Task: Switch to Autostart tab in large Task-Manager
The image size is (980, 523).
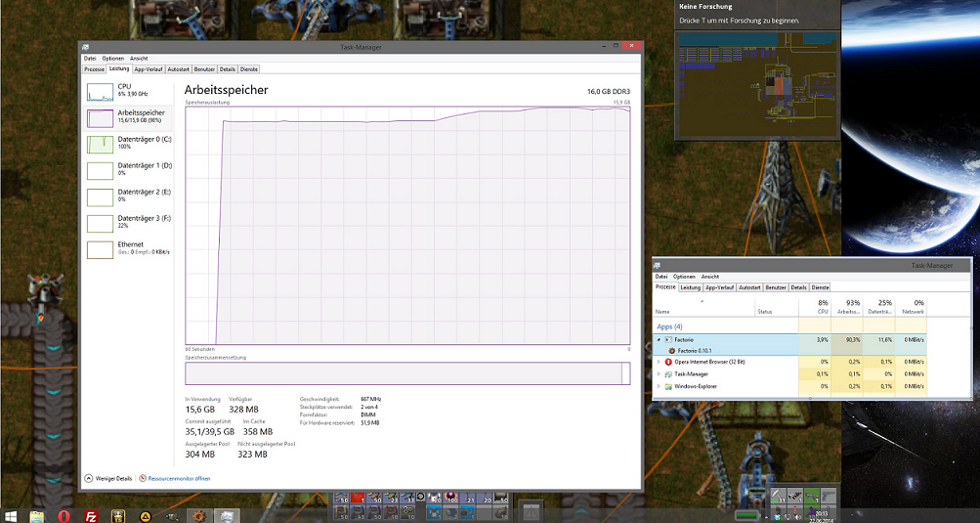Action: point(179,68)
